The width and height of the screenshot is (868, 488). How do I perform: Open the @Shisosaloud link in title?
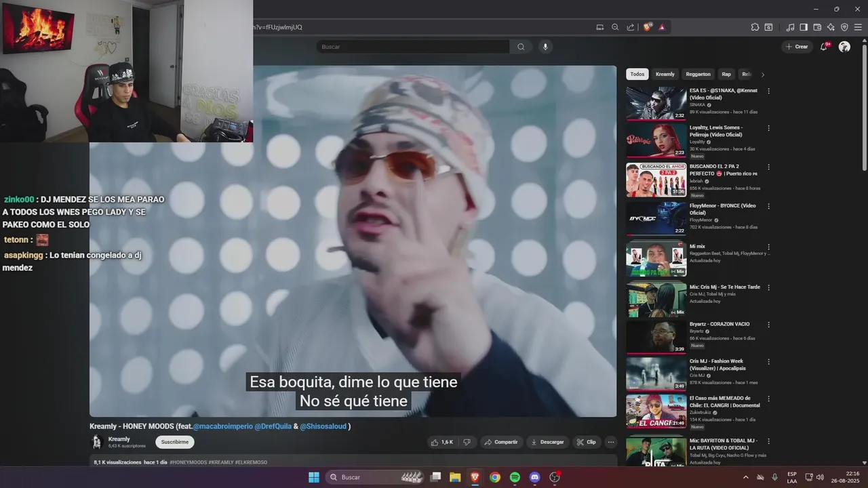(x=323, y=426)
